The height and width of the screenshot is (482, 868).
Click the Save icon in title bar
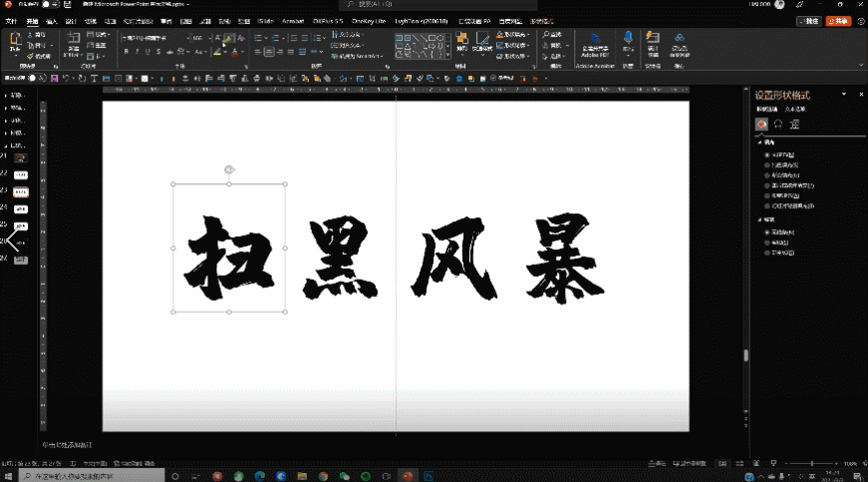point(68,4)
